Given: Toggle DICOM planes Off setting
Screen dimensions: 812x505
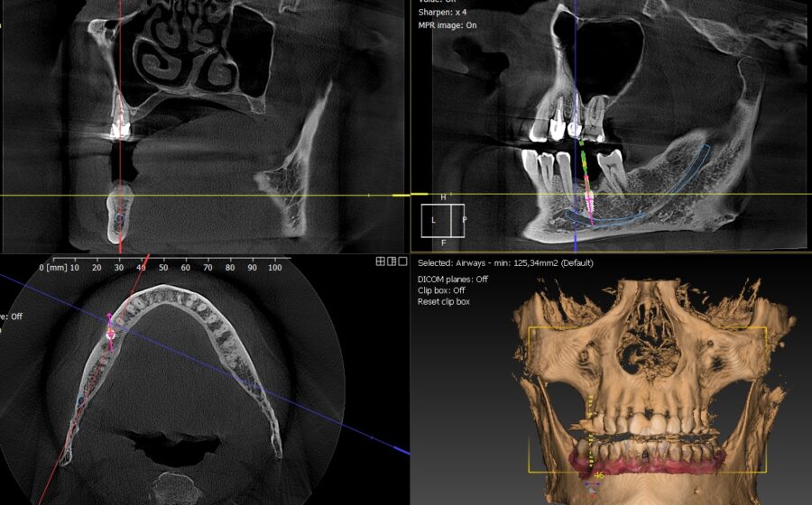Looking at the screenshot, I should (453, 279).
